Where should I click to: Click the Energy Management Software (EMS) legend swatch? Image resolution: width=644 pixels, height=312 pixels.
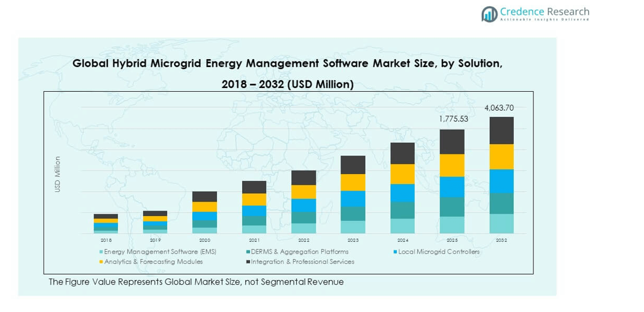[x=101, y=252]
